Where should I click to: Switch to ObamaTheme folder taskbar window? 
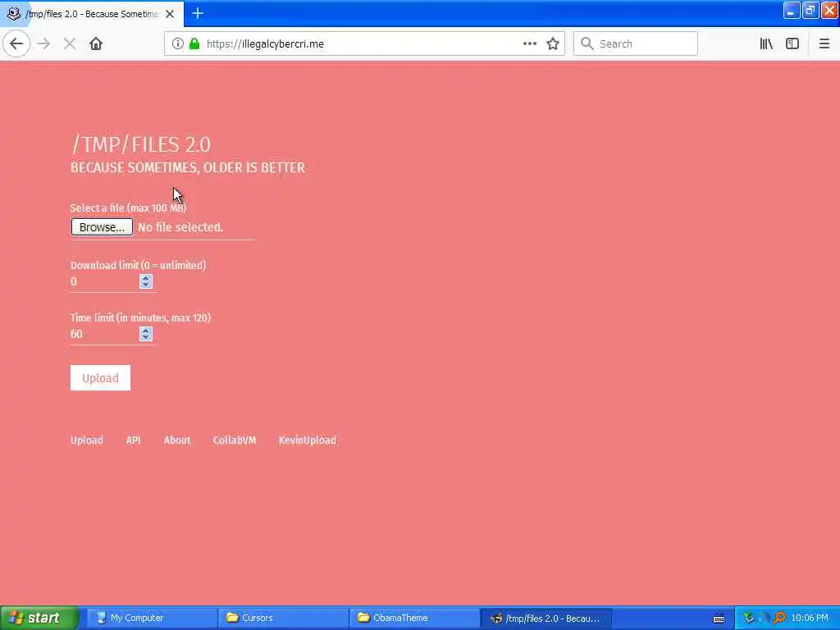[414, 619]
